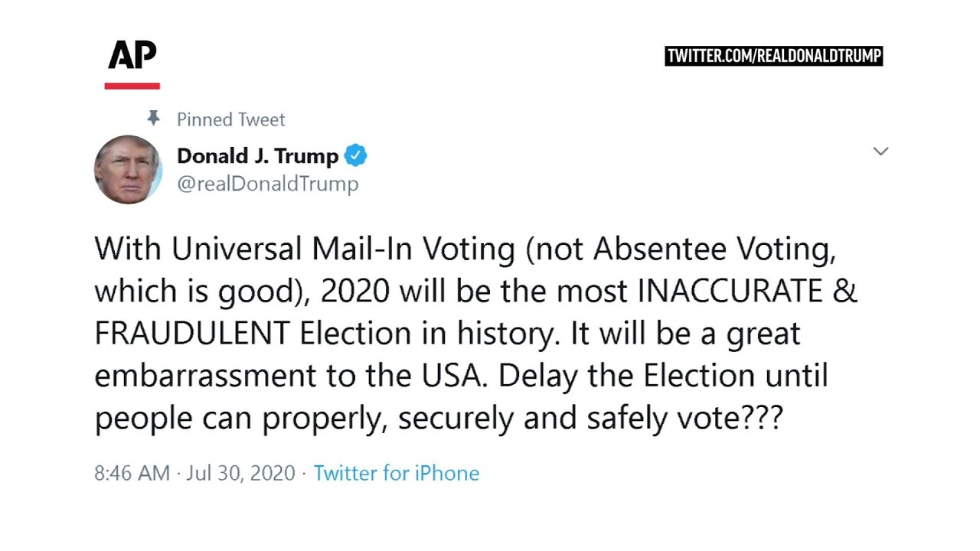Click the AP logo
This screenshot has height=551, width=980.
click(x=132, y=55)
